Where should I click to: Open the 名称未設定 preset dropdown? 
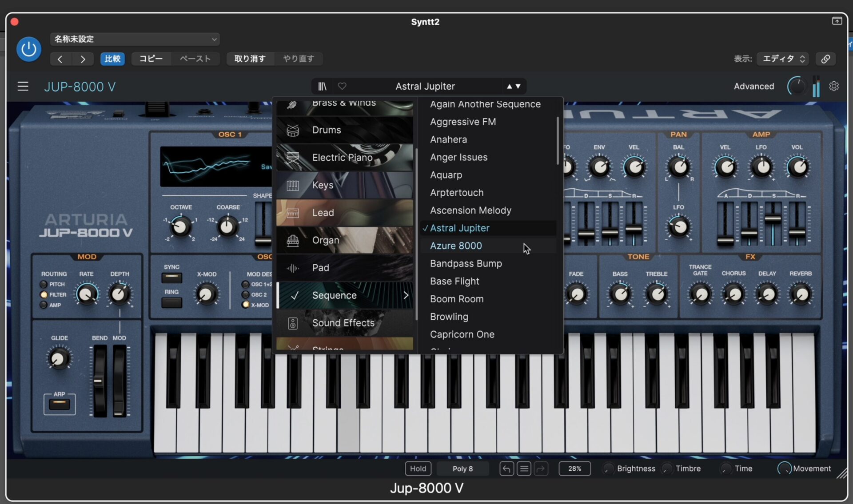click(135, 39)
